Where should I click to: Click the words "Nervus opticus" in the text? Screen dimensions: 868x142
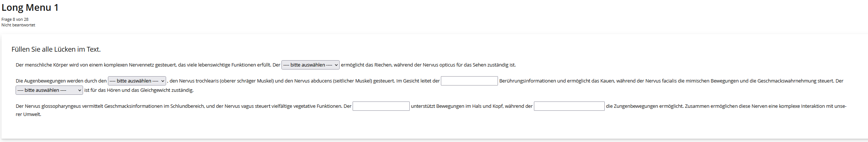pyautogui.click(x=439, y=65)
